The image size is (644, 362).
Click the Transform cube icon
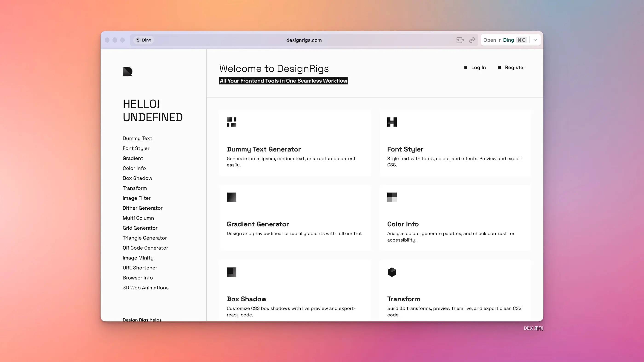pyautogui.click(x=392, y=272)
